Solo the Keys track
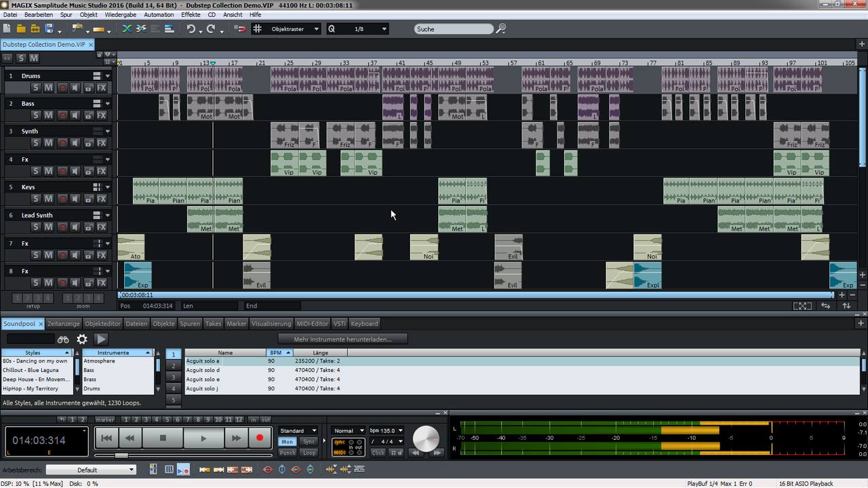The height and width of the screenshot is (488, 868). [36, 199]
